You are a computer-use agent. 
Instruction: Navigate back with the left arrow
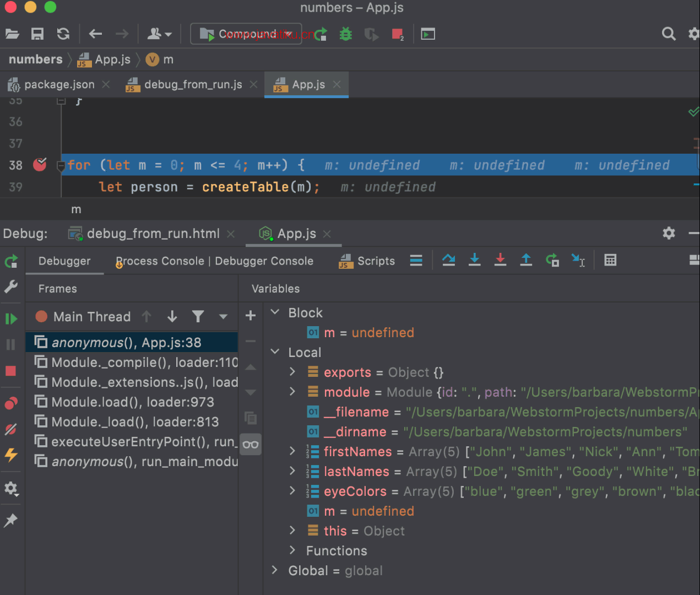[x=95, y=34]
